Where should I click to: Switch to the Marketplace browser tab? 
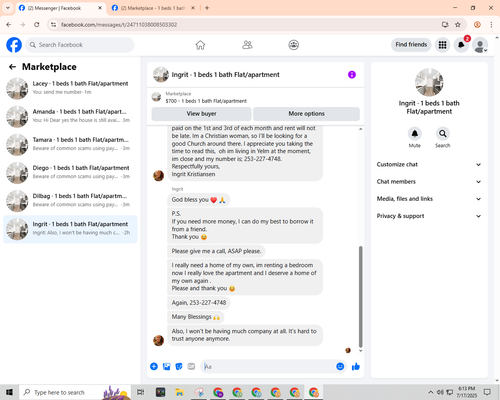[x=153, y=8]
